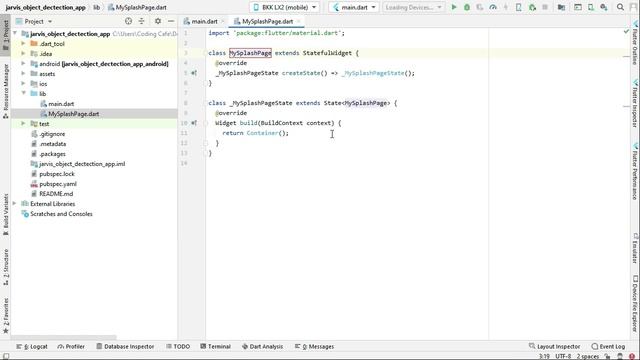The height and width of the screenshot is (360, 640).
Task: Open the Device File Explorer sidebar tab
Action: tap(635, 304)
